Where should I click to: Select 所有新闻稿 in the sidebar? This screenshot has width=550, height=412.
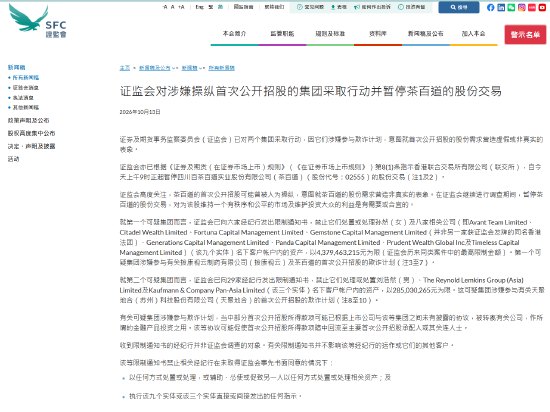pos(26,77)
